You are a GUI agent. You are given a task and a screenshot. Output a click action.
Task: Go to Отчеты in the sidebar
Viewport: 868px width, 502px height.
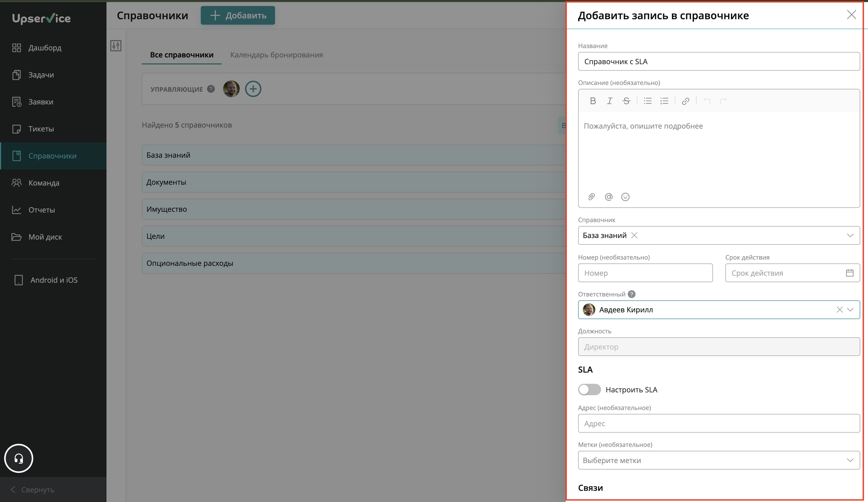click(x=41, y=210)
